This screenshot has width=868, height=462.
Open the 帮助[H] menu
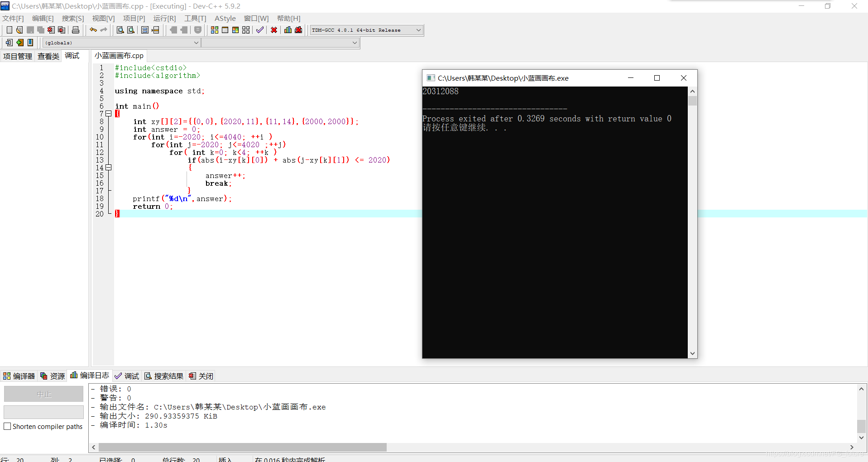(x=289, y=18)
